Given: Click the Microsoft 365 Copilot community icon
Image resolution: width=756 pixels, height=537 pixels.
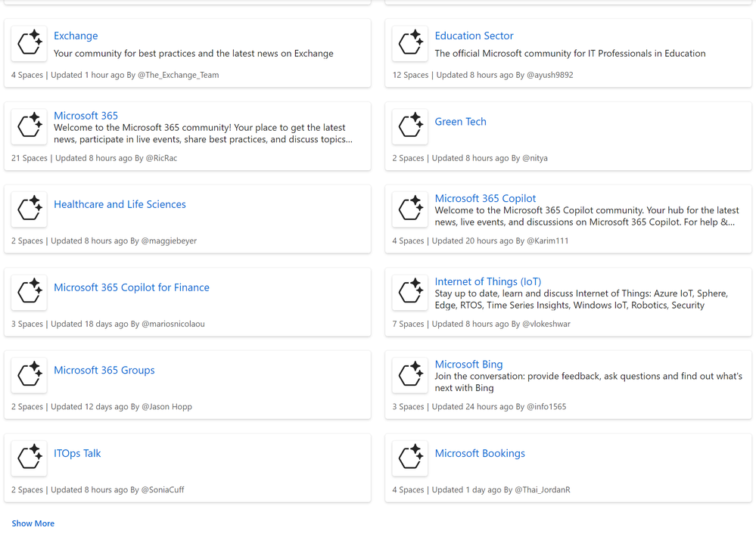Looking at the screenshot, I should coord(410,209).
